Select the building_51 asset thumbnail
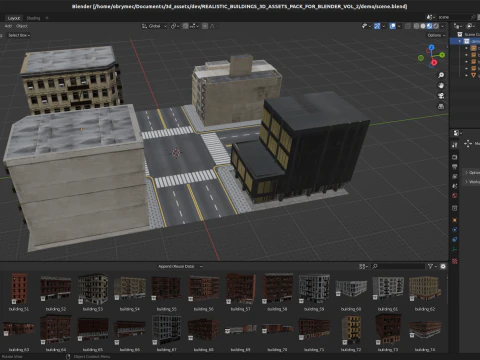 coord(19,289)
